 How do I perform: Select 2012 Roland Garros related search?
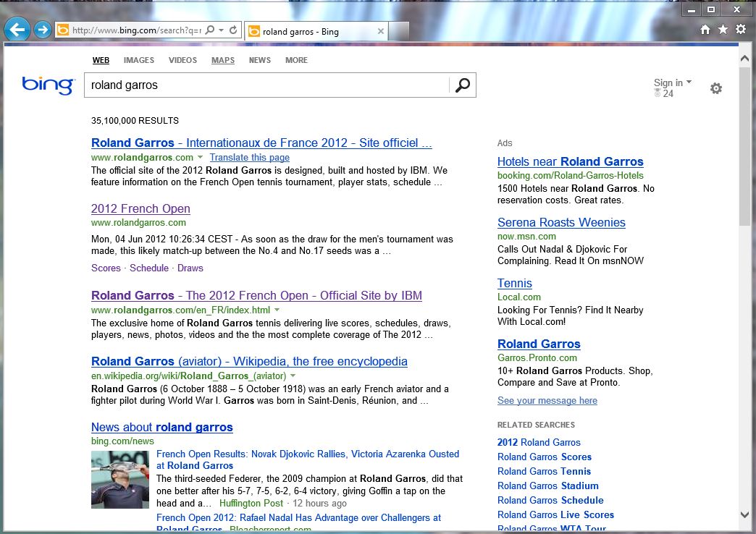pyautogui.click(x=539, y=442)
